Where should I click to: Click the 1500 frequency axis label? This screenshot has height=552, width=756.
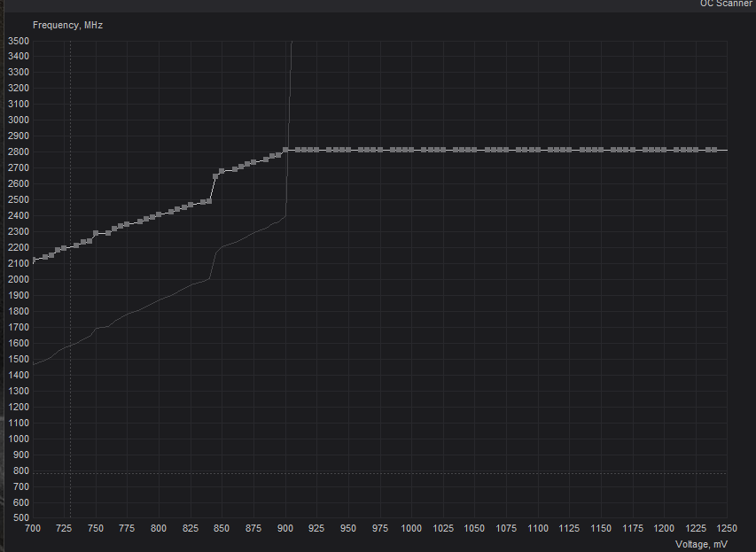(x=19, y=359)
